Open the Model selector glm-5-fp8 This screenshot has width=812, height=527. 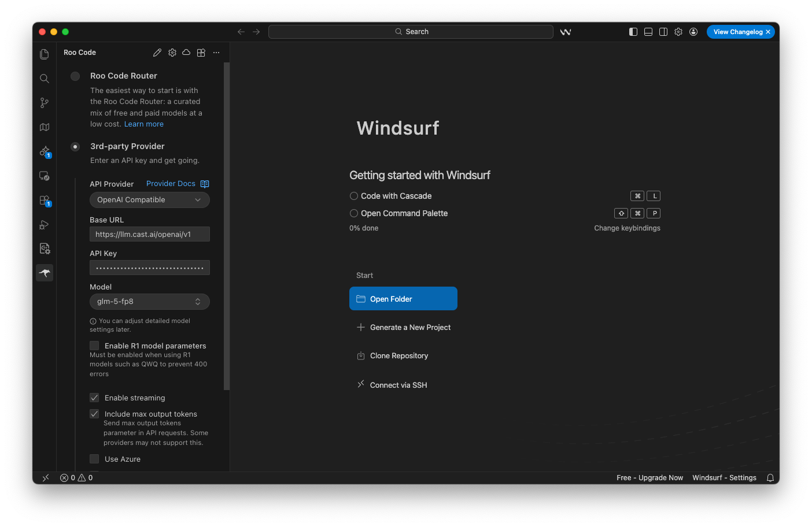point(150,302)
